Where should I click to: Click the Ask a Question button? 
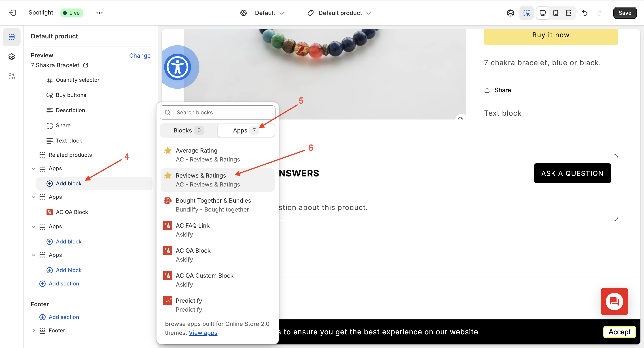click(572, 173)
